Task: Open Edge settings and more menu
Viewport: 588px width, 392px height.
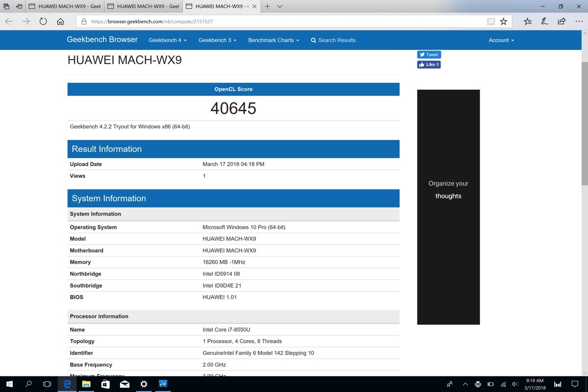Action: coord(578,22)
